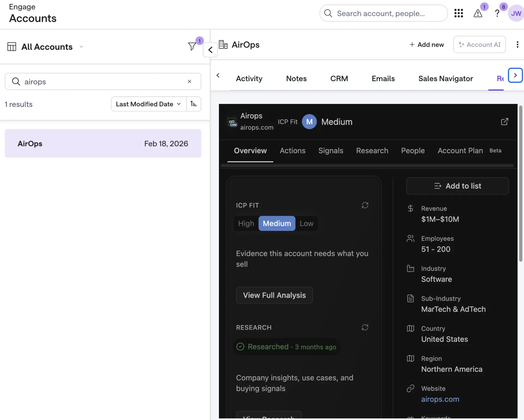Click the Employees value 51 - 200

pyautogui.click(x=436, y=249)
